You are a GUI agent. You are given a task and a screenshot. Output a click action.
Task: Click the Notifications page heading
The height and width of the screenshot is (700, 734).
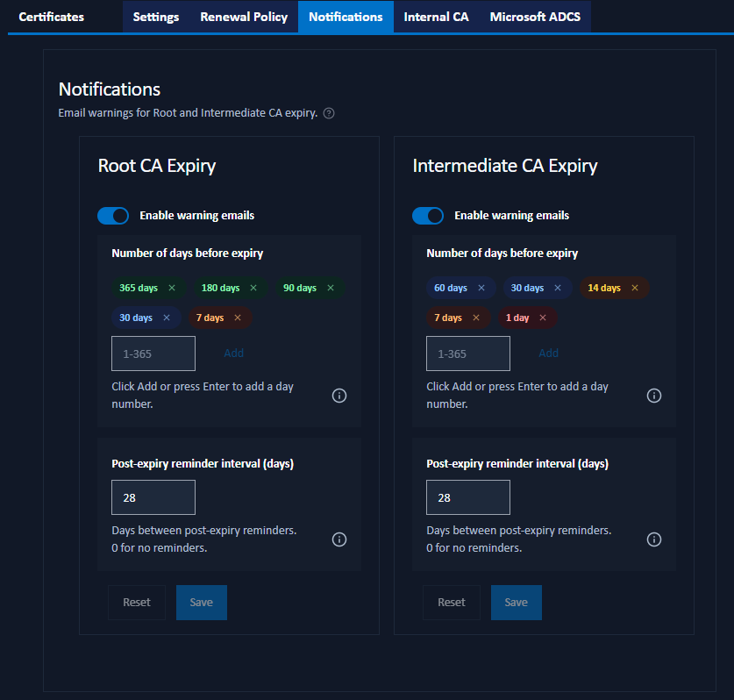[110, 89]
